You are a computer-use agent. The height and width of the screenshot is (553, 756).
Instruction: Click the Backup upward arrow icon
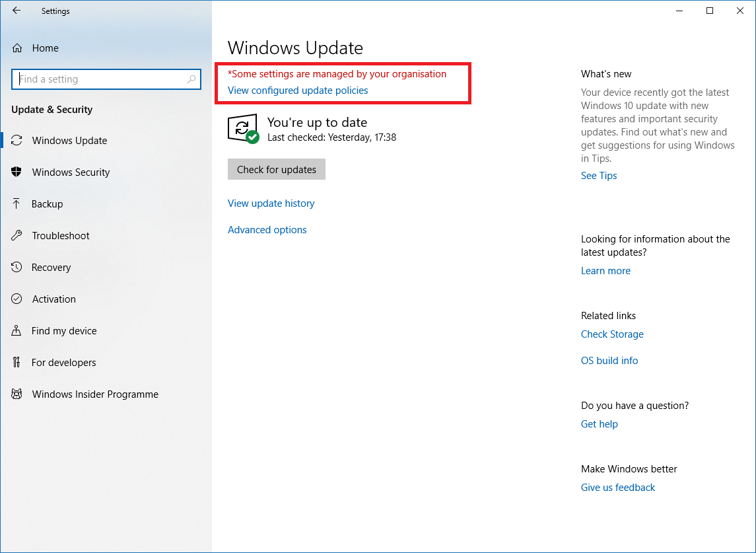[x=17, y=203]
